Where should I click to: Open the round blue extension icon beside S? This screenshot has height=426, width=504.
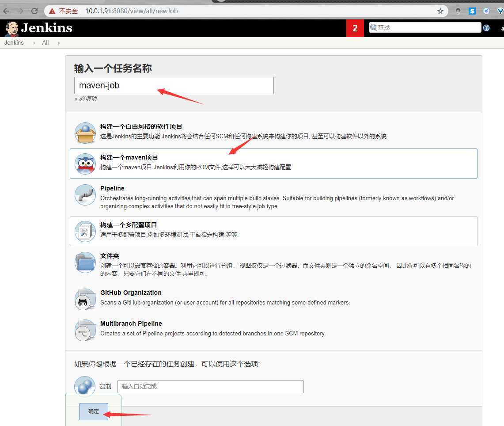point(486,11)
